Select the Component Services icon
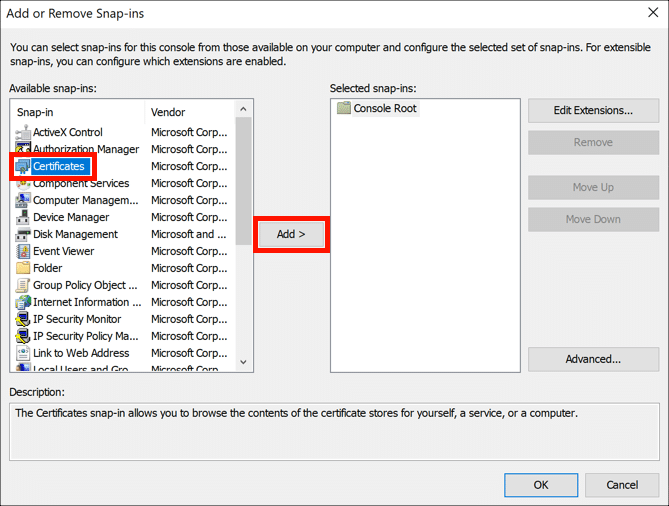This screenshot has width=669, height=506. click(24, 183)
